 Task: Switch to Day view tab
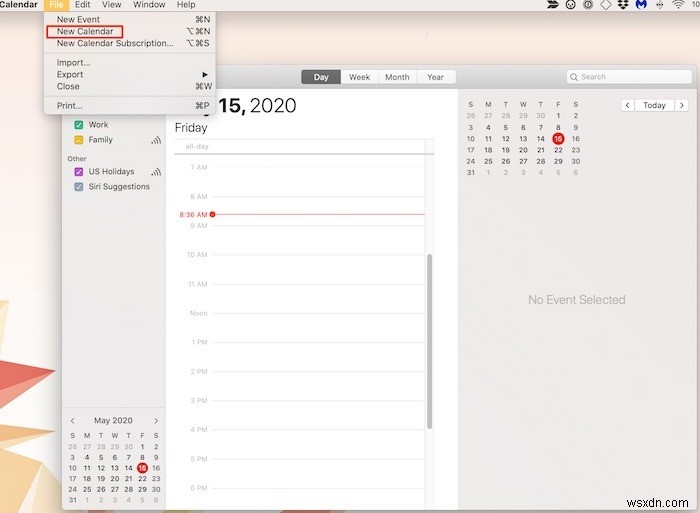[321, 77]
